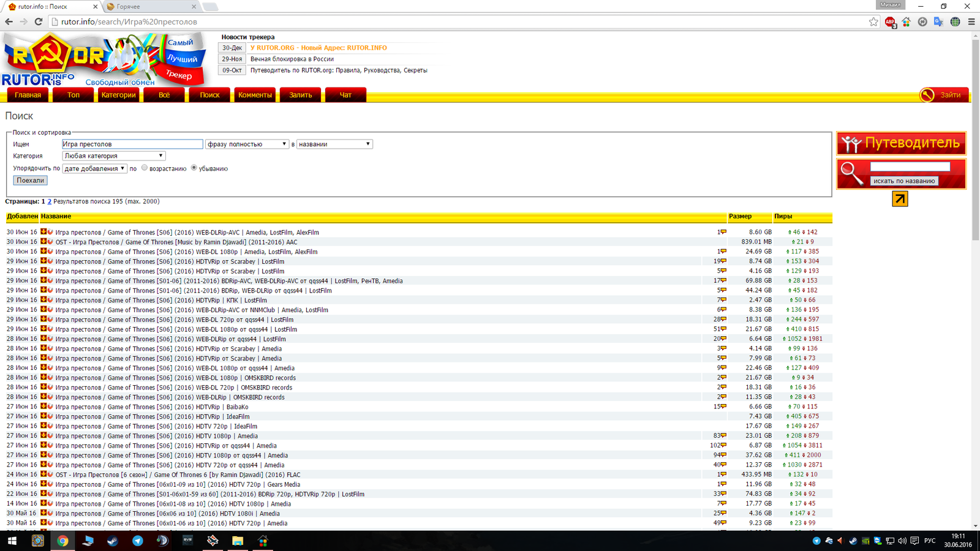Open the 'Залить' menu item

pos(301,95)
